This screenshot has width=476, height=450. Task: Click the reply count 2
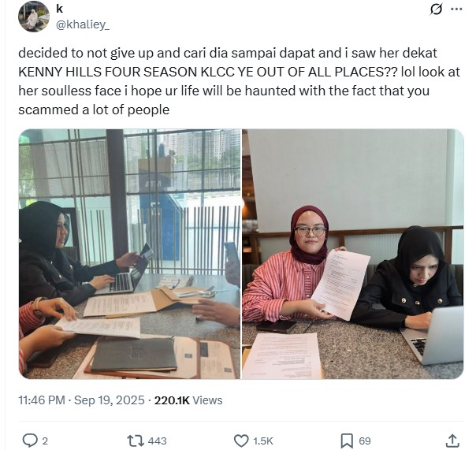[45, 441]
